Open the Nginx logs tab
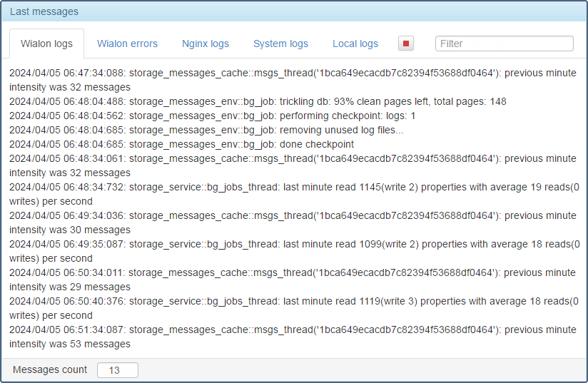Viewport: 588px width, 383px height. pyautogui.click(x=206, y=44)
